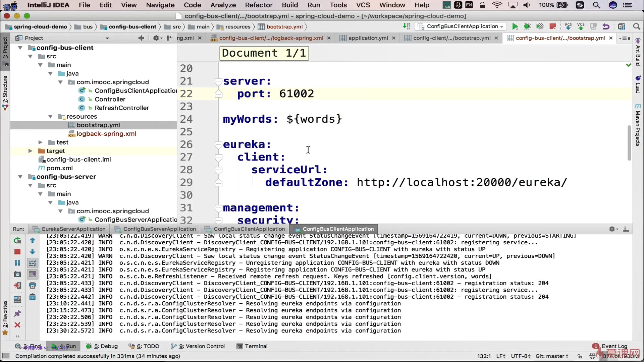Click the editor vertical scrollbar thumb
The width and height of the screenshot is (644, 362).
(x=629, y=142)
